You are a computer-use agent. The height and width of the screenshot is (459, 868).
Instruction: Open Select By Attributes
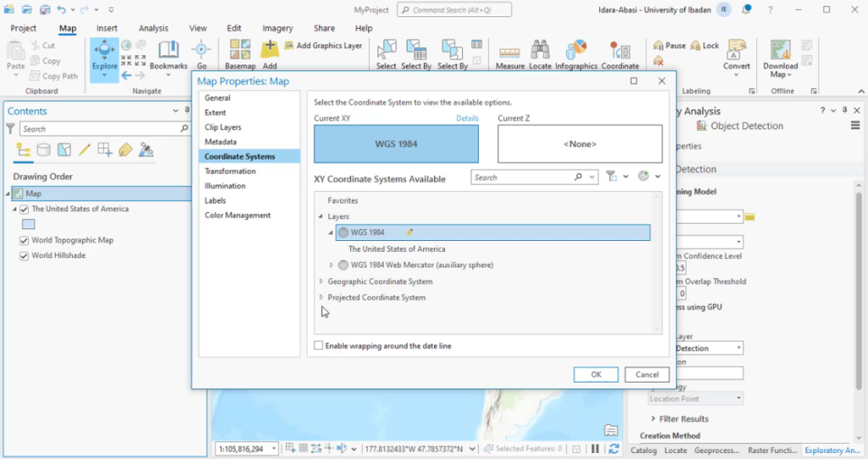[415, 55]
